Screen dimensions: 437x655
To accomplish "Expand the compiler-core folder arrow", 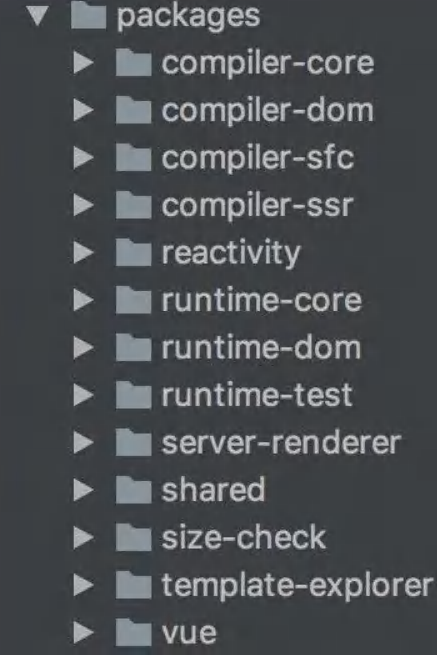I will click(84, 63).
